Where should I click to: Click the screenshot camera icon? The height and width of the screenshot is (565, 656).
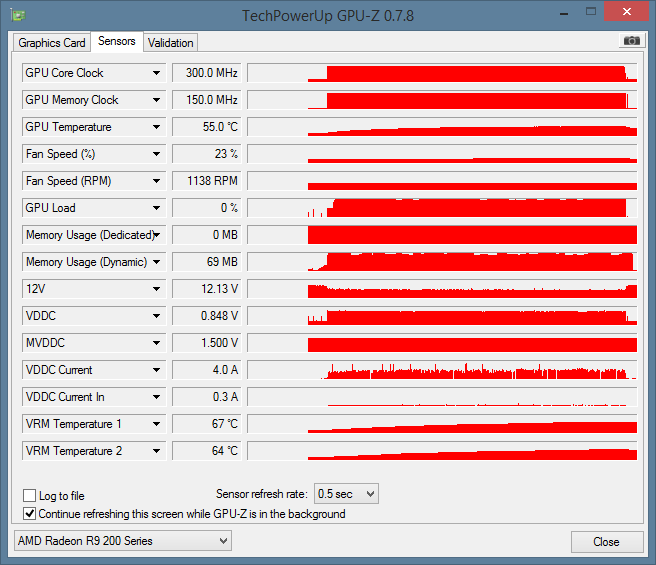point(631,41)
